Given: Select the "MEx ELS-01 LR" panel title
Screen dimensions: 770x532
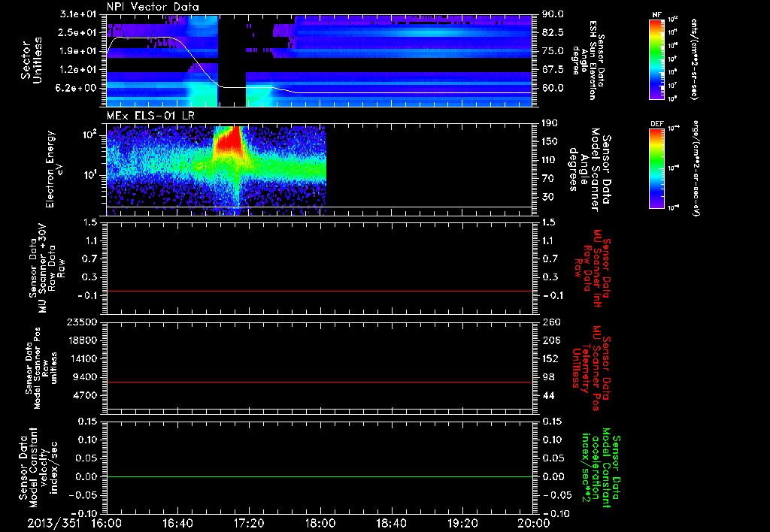Looking at the screenshot, I should click(150, 116).
